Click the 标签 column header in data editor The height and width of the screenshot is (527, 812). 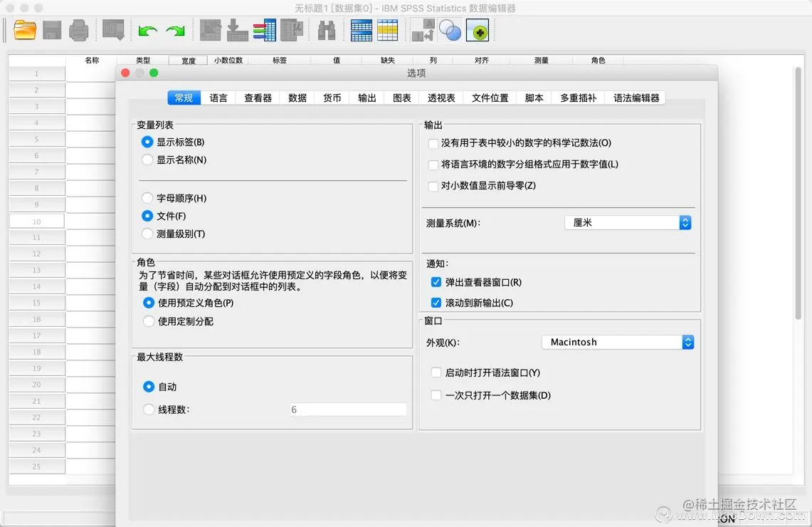[x=280, y=60]
